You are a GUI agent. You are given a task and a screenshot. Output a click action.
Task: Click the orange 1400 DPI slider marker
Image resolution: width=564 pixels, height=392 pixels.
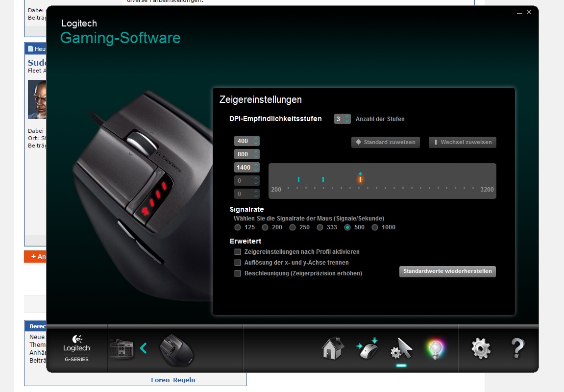coord(360,179)
